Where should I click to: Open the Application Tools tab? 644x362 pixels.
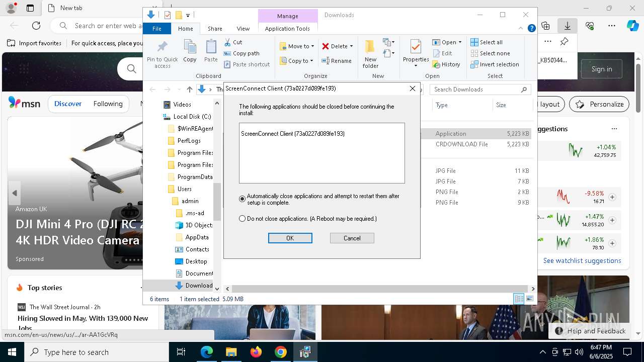click(287, 29)
